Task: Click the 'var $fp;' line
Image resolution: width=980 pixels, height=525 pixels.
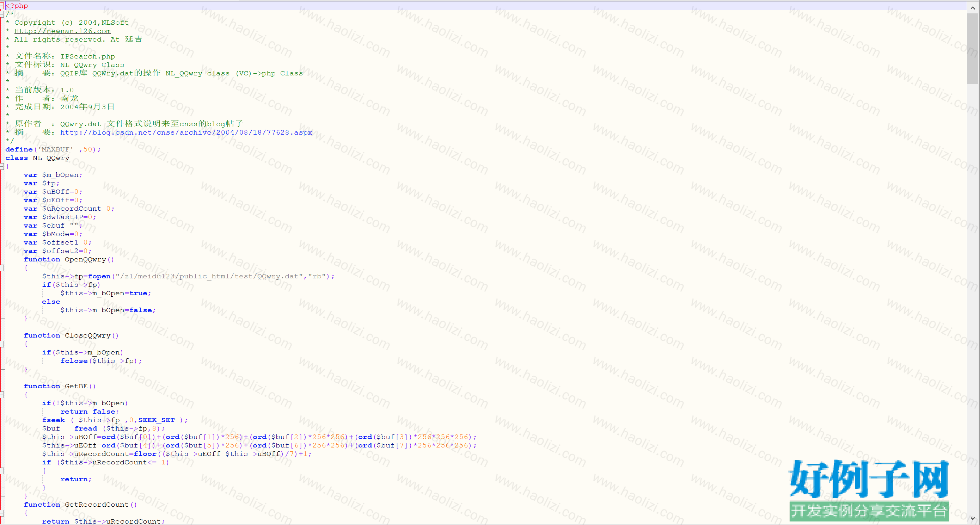Action: pyautogui.click(x=42, y=183)
